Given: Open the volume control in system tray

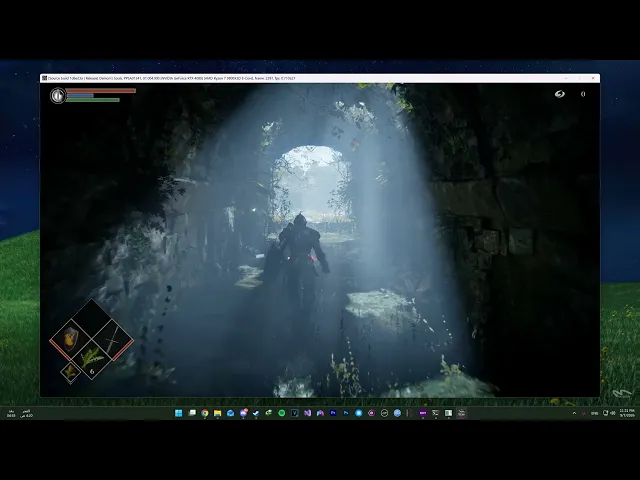Looking at the screenshot, I should tap(613, 413).
